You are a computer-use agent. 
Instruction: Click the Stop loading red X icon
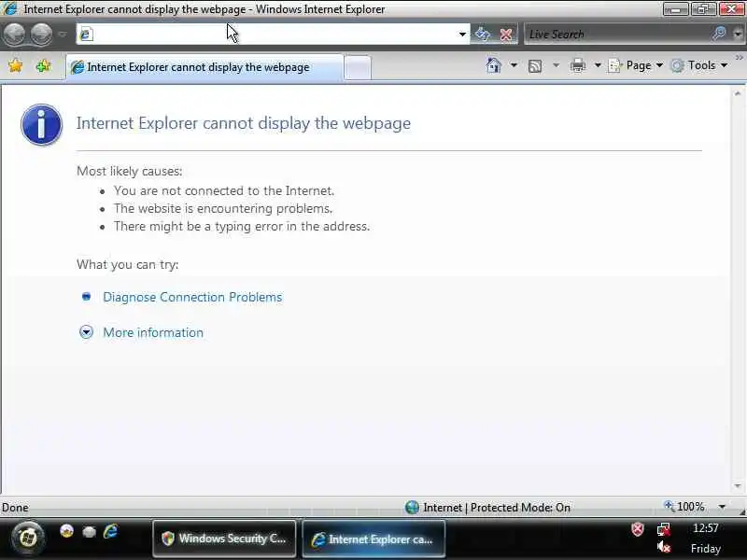506,35
